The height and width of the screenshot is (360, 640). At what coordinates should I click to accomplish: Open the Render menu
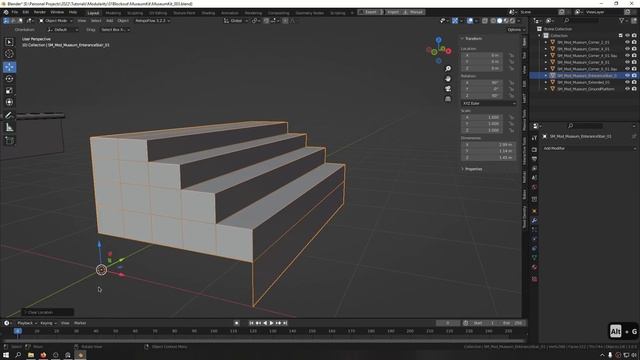click(x=40, y=12)
